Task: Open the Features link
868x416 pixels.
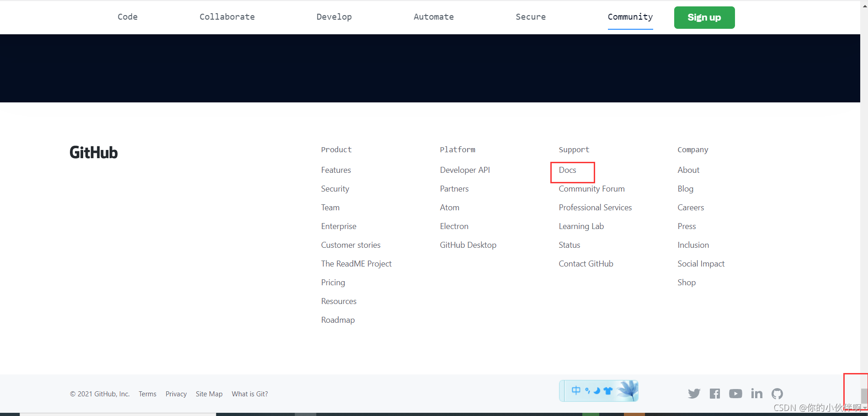Action: [x=336, y=170]
